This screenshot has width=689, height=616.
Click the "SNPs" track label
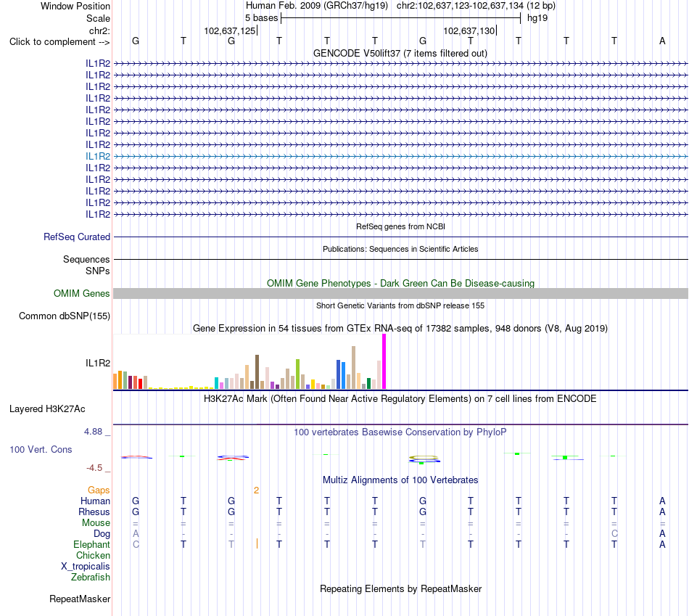[98, 271]
